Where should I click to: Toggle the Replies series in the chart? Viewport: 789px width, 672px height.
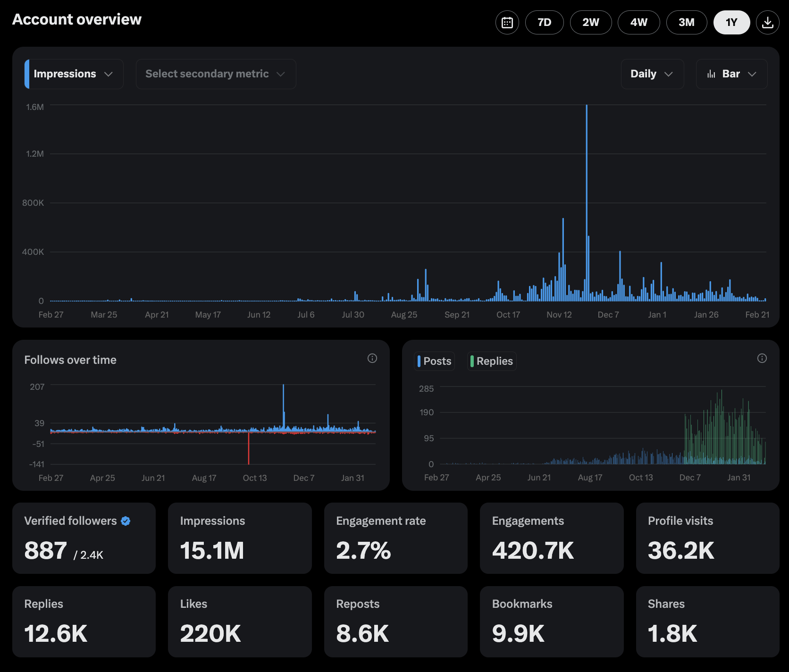492,361
